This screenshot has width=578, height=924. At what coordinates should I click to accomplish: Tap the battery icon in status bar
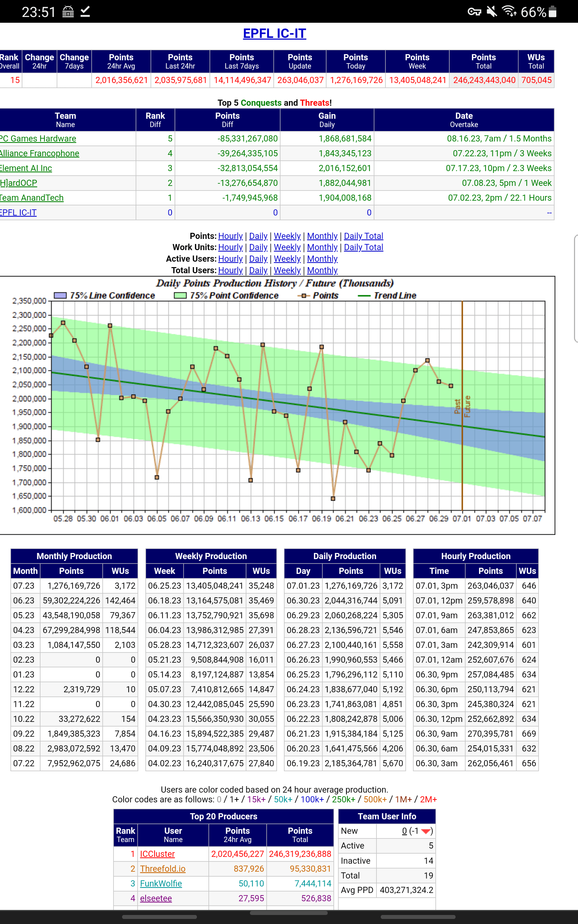[x=552, y=12]
